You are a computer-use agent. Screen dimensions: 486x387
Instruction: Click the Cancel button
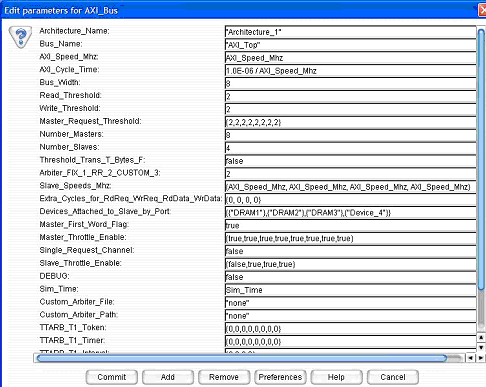pos(393,377)
